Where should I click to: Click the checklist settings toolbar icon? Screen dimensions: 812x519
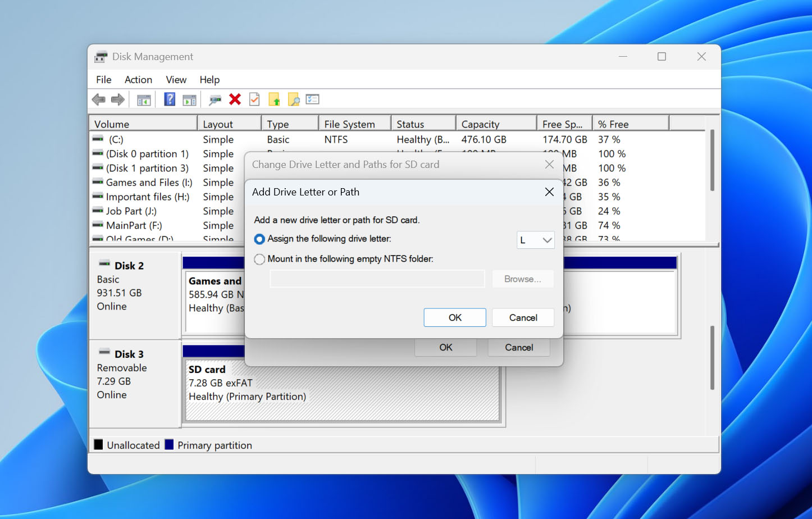(x=313, y=99)
